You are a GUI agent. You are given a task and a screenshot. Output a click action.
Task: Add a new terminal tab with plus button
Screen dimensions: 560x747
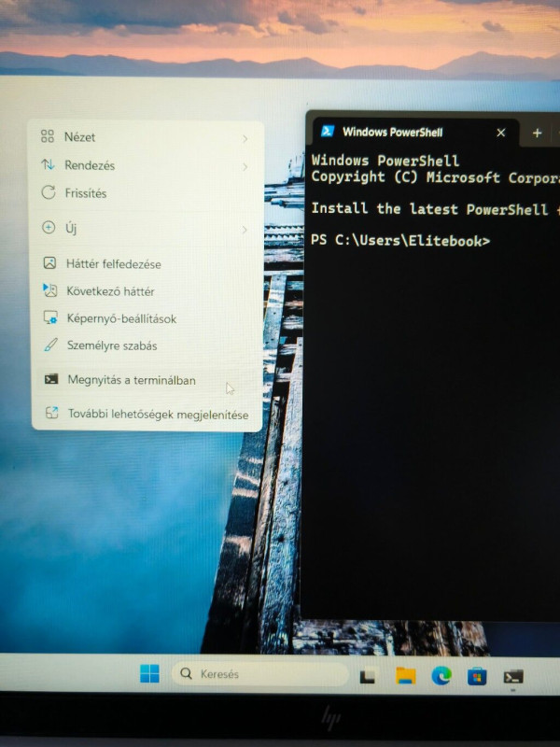click(538, 133)
